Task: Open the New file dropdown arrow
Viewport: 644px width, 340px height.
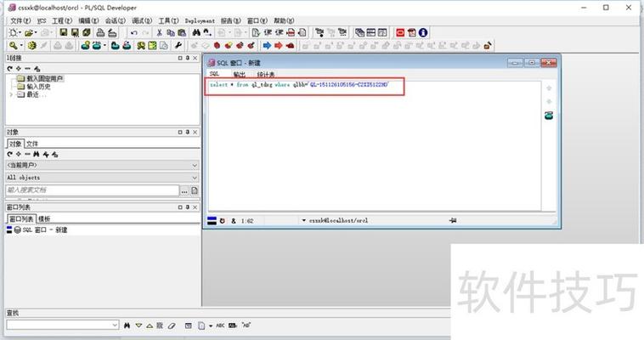Action: [x=20, y=32]
